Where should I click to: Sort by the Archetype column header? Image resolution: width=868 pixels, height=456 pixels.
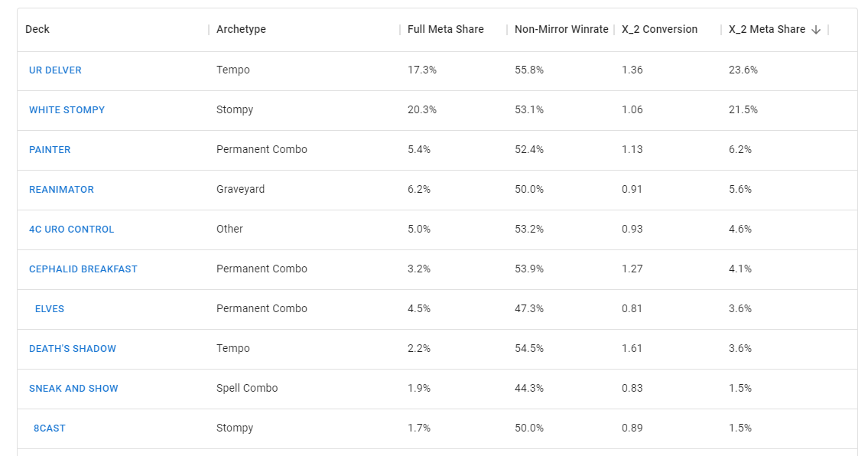241,29
